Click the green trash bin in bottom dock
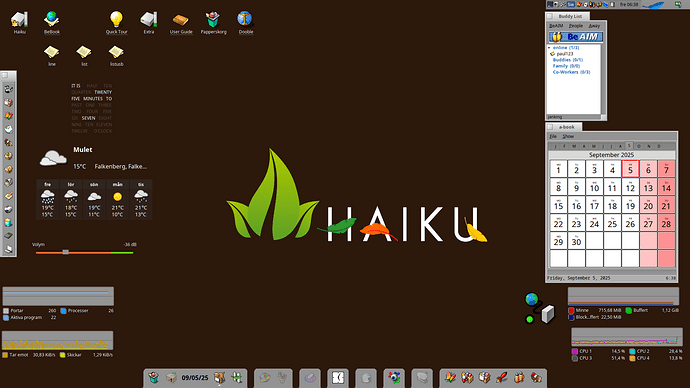 coord(154,377)
